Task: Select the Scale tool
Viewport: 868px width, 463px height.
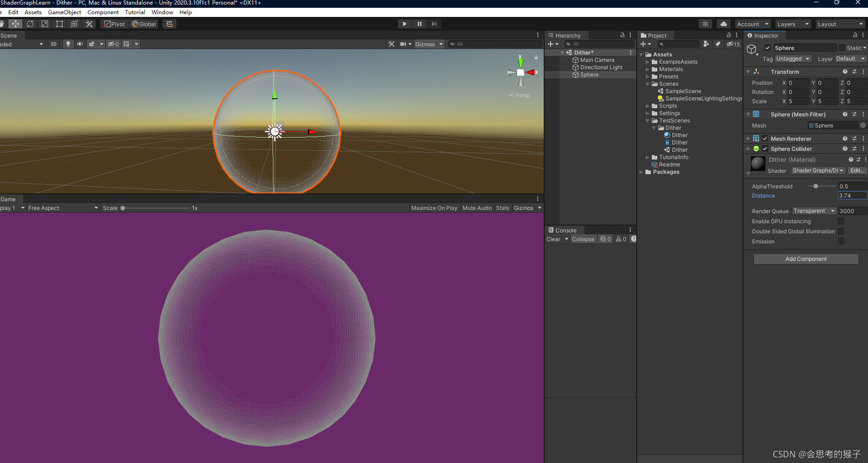Action: click(44, 24)
